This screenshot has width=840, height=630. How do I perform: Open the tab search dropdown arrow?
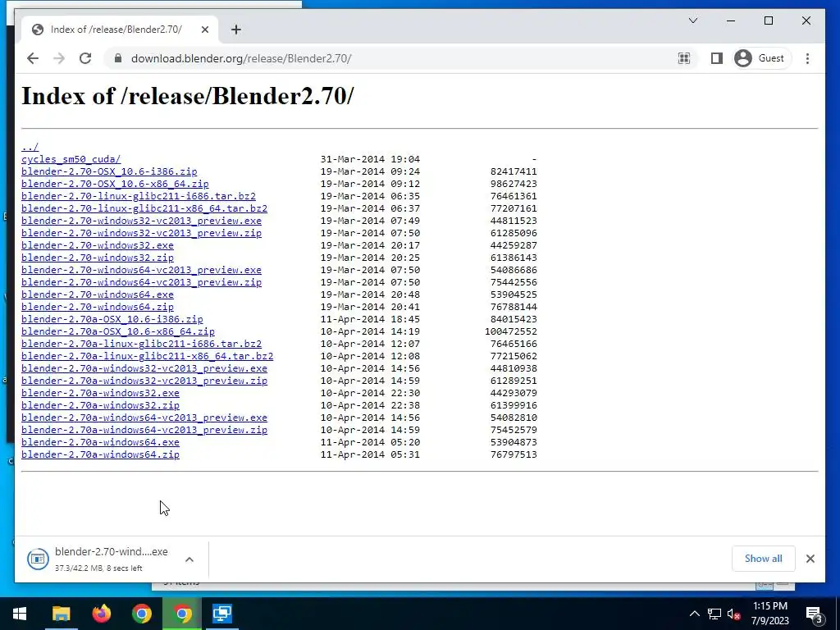coord(692,21)
